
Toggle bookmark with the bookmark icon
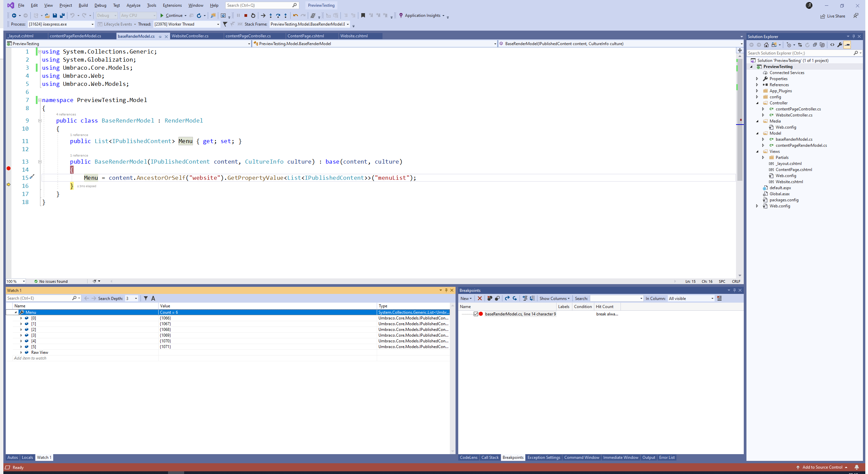[363, 15]
